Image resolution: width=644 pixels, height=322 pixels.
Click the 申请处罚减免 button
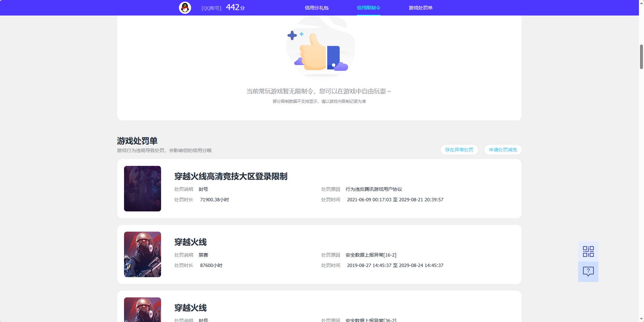[x=503, y=150]
